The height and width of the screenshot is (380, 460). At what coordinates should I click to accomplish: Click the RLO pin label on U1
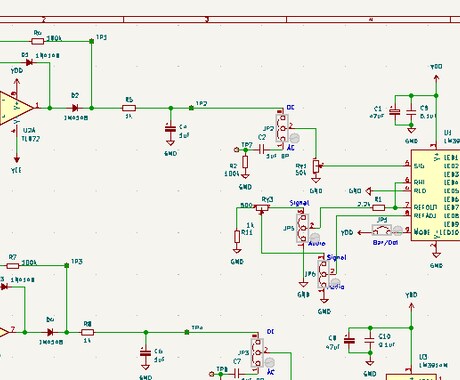(x=420, y=191)
